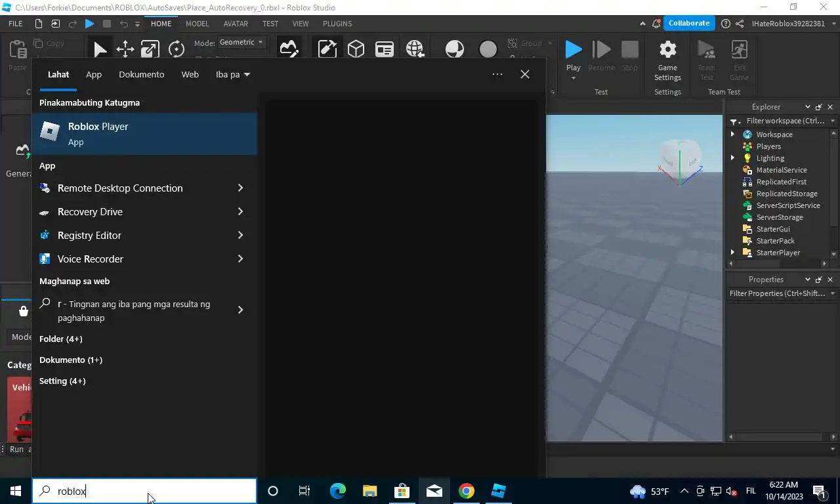The image size is (840, 504).
Task: Open Game Settings gear icon
Action: 667,50
